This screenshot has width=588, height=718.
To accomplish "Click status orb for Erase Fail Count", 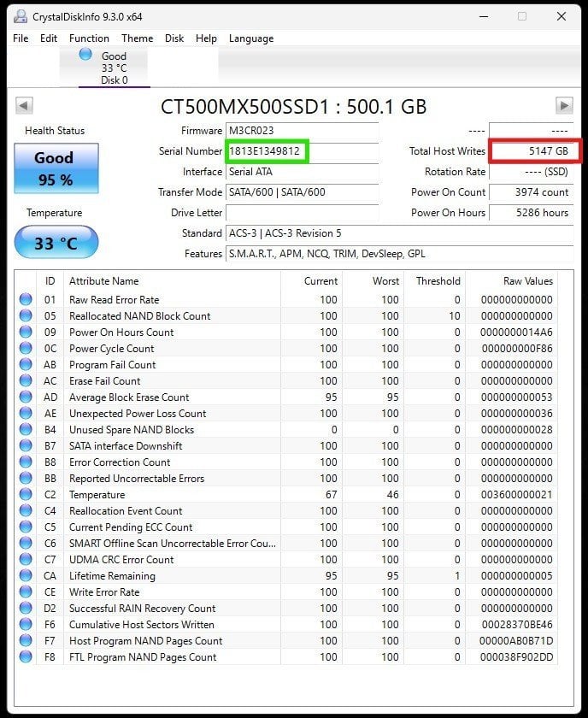I will point(26,380).
